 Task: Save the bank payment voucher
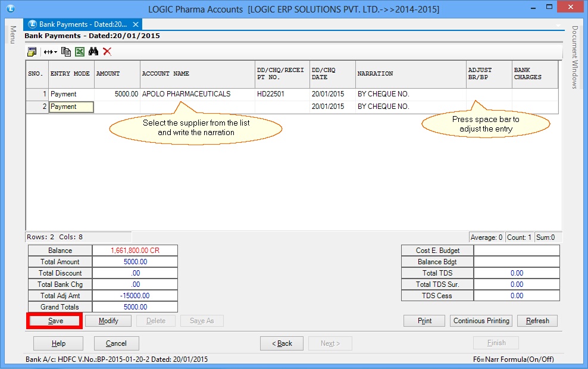pyautogui.click(x=55, y=321)
